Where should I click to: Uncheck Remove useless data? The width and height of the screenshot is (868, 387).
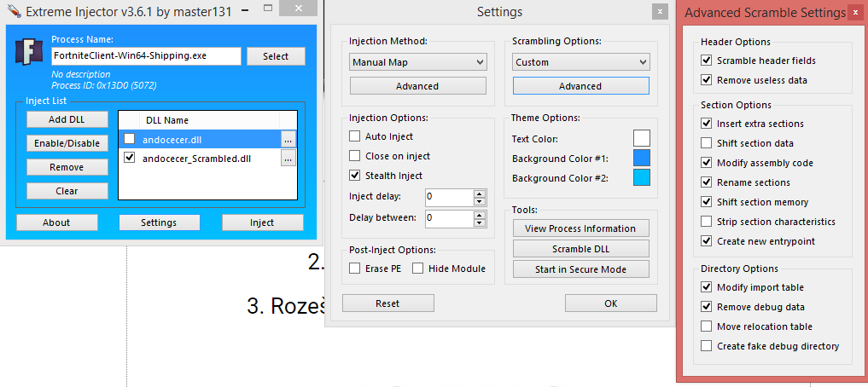[706, 80]
